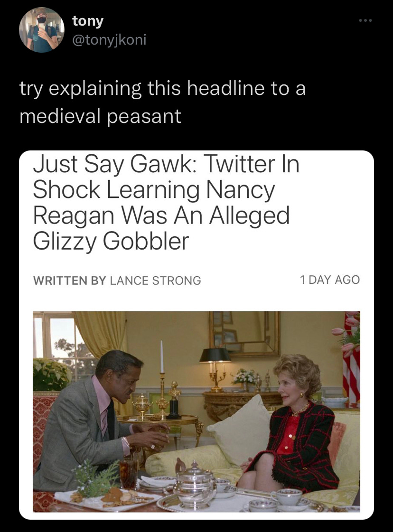Click the Written By label
Image resolution: width=393 pixels, height=532 pixels.
pos(70,280)
